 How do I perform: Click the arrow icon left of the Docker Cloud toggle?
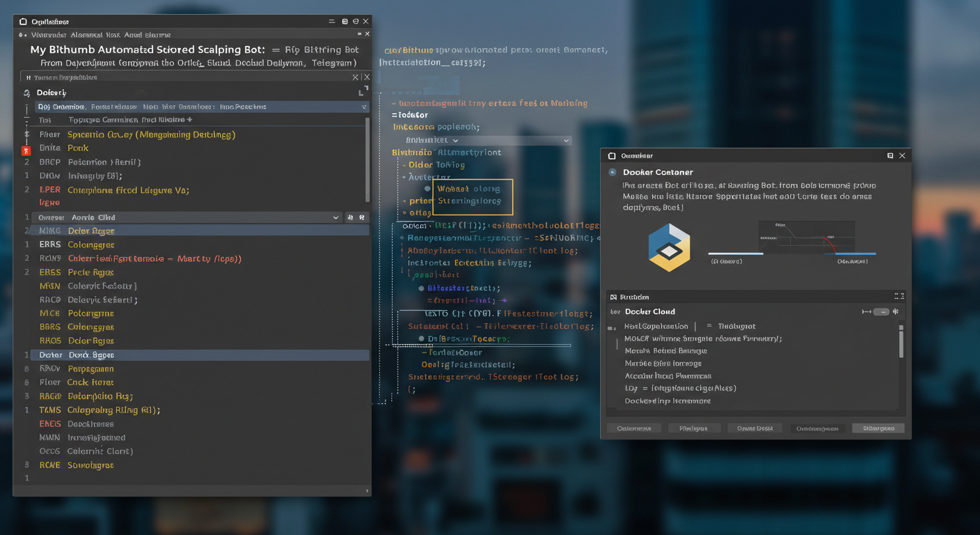[867, 312]
